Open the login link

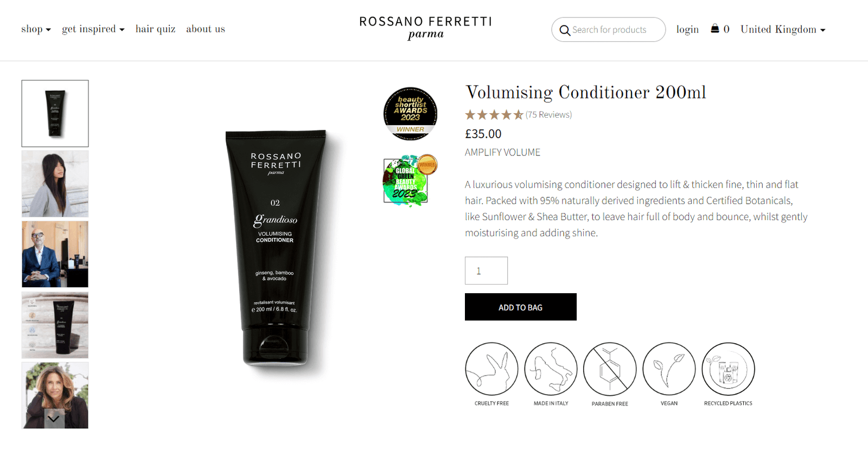tap(687, 29)
